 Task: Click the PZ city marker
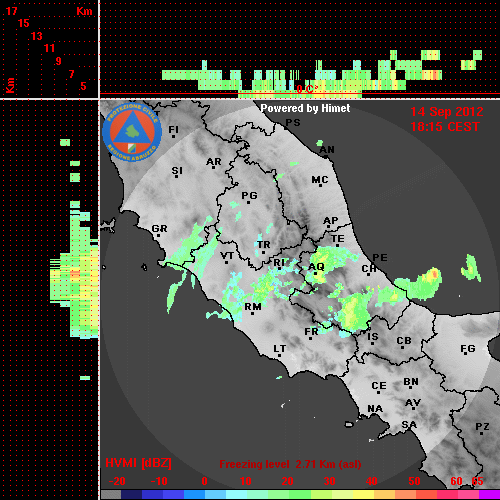coord(482,434)
